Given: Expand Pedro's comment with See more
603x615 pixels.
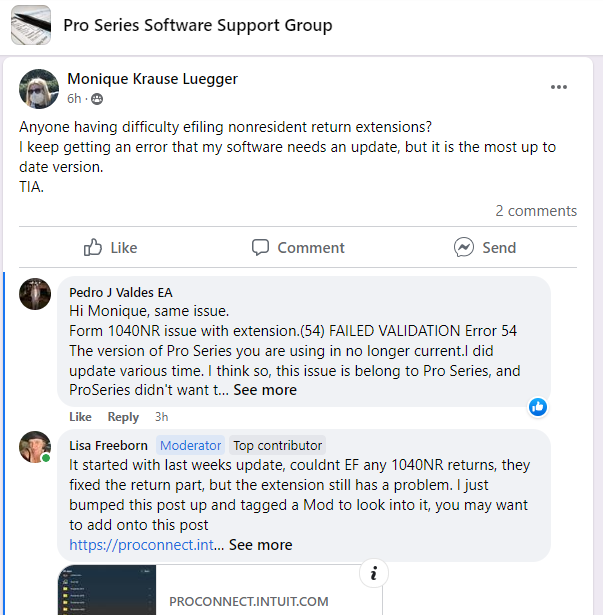Looking at the screenshot, I should pyautogui.click(x=263, y=390).
